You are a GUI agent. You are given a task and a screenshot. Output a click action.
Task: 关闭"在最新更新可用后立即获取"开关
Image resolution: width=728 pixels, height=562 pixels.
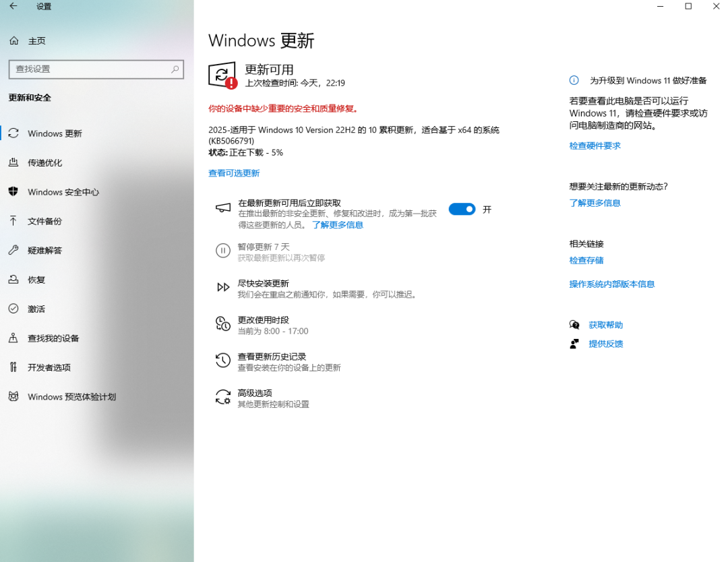[462, 209]
